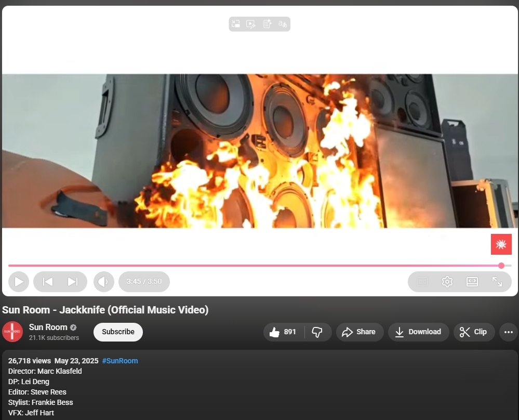
Task: Click the progress bar scrubber knob
Action: click(501, 265)
